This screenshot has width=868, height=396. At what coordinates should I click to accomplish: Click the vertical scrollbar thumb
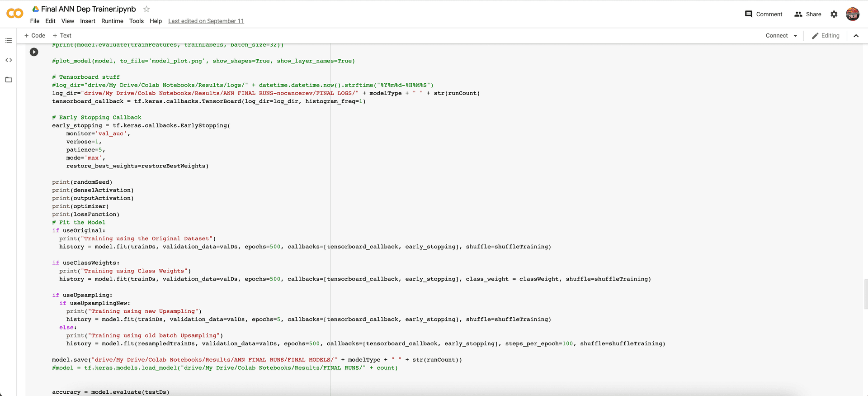tap(866, 294)
